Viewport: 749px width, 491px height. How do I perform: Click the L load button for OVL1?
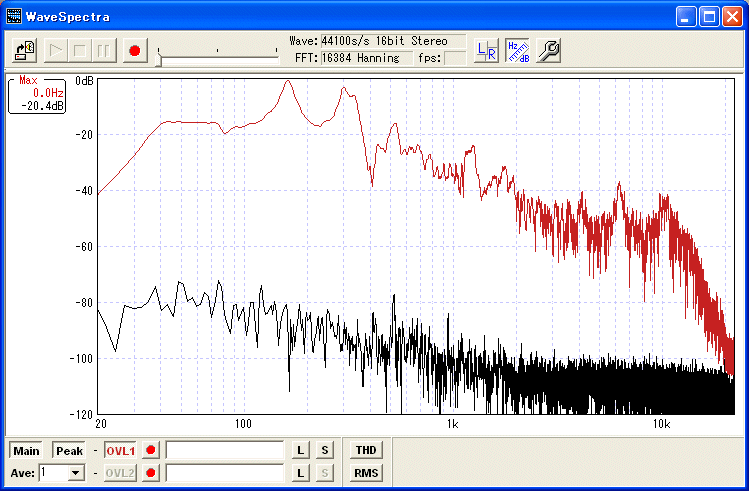tap(300, 451)
